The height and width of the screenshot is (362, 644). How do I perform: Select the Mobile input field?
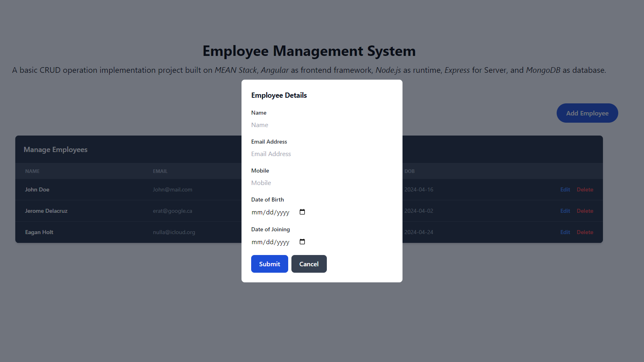click(x=322, y=183)
